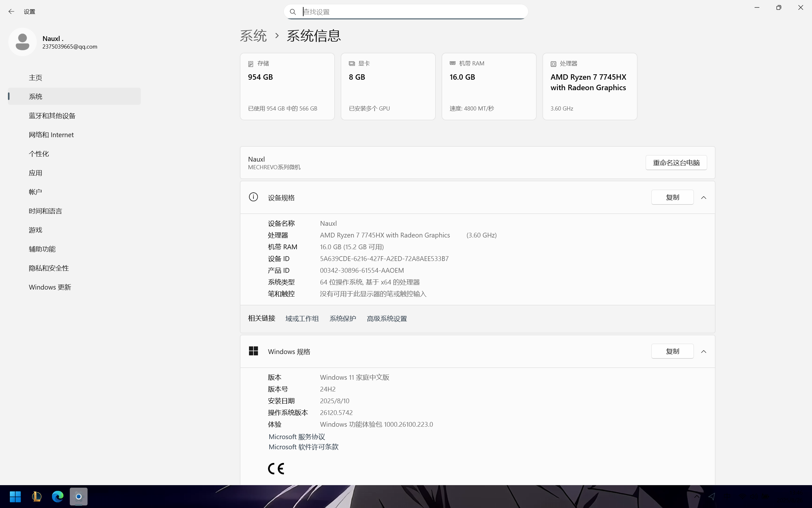Open the 存储 954 GB card
Image resolution: width=812 pixels, height=508 pixels.
pyautogui.click(x=287, y=86)
